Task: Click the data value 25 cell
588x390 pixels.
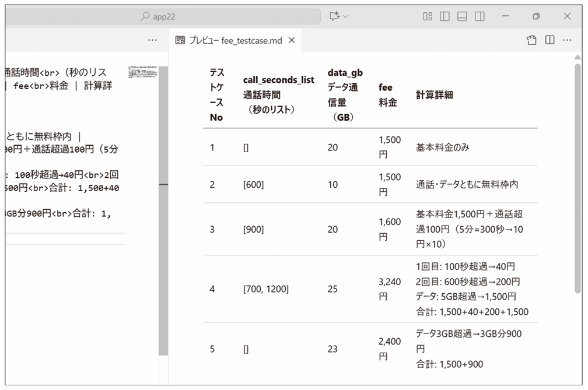Action: tap(332, 289)
